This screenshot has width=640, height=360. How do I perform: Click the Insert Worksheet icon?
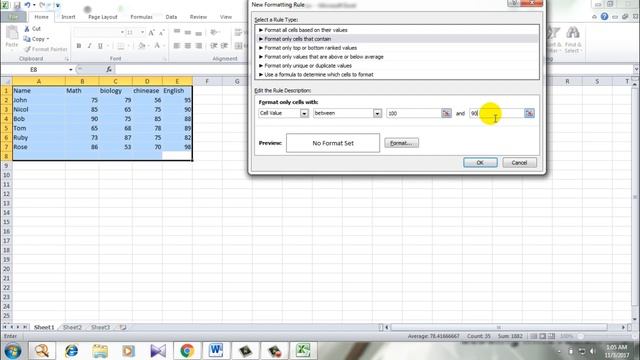pyautogui.click(x=123, y=327)
